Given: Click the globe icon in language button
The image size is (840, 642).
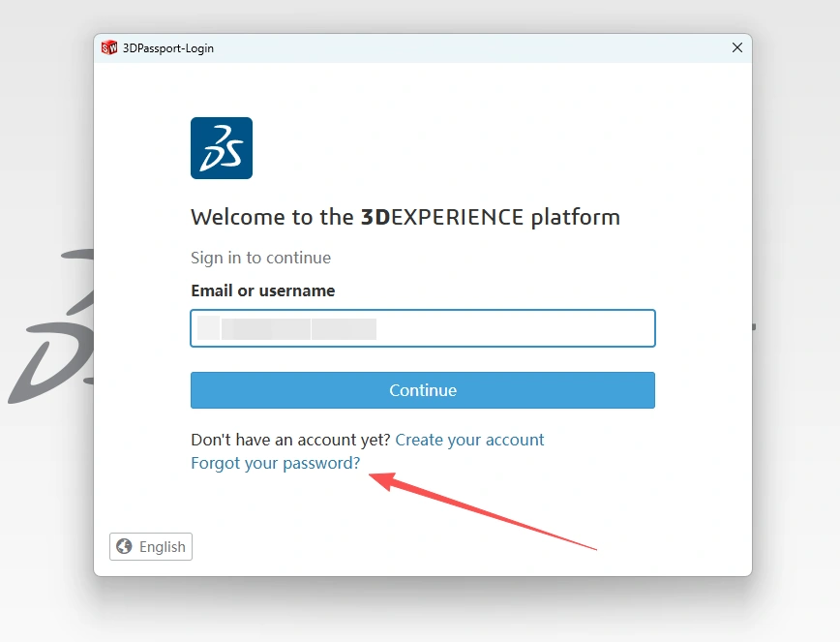Looking at the screenshot, I should (x=124, y=546).
